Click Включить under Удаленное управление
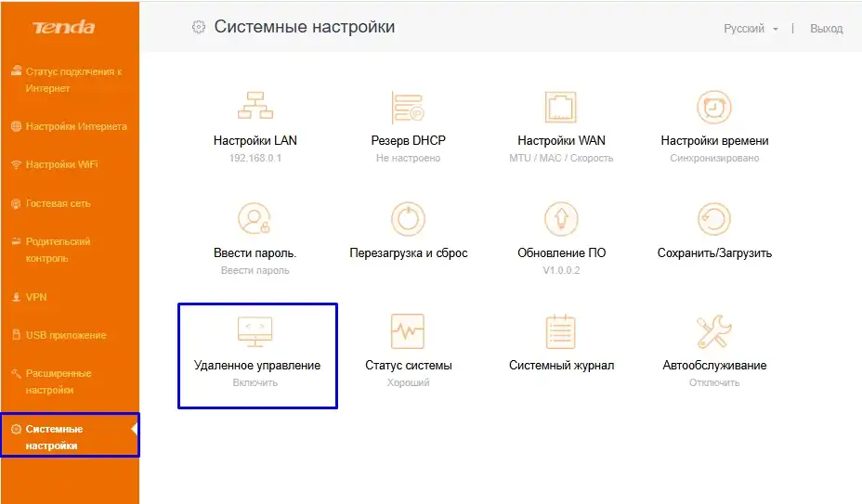This screenshot has width=862, height=504. 255,382
